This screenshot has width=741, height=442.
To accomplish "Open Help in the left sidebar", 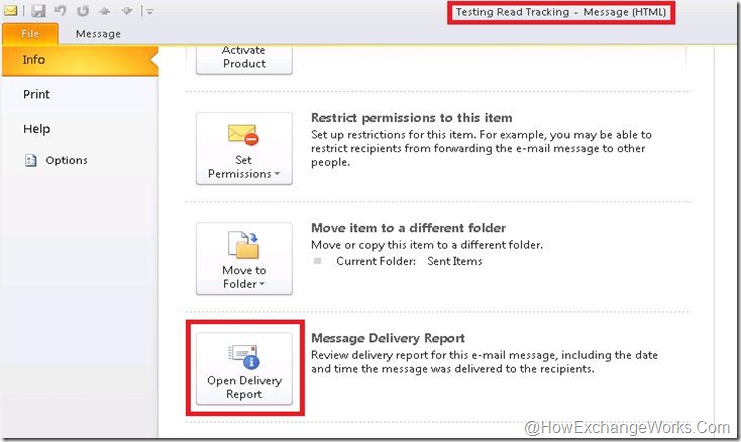I will point(36,129).
